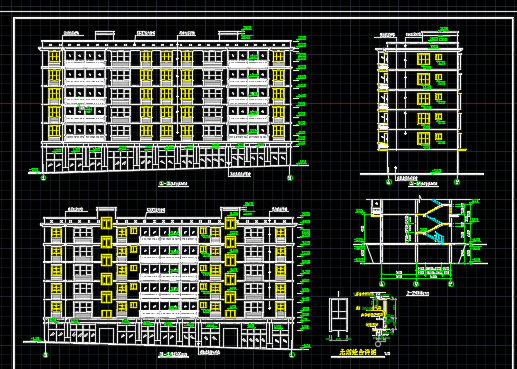Click left axis bubble under front elevation

tap(43, 178)
